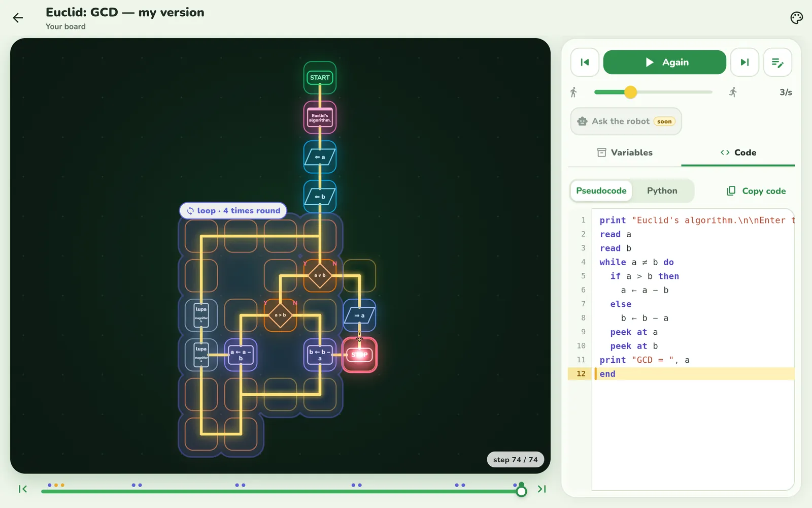Click the green Again play button
This screenshot has height=508, width=812.
click(x=664, y=62)
